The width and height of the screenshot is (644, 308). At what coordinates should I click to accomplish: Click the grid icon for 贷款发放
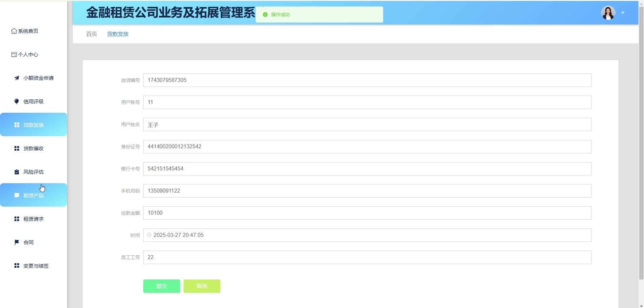[x=17, y=125]
